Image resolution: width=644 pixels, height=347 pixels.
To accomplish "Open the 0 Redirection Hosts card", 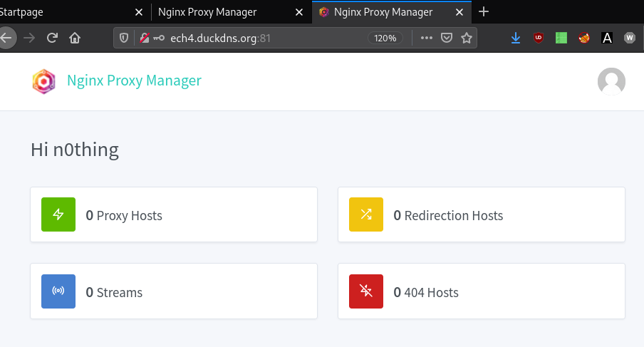I will point(482,214).
